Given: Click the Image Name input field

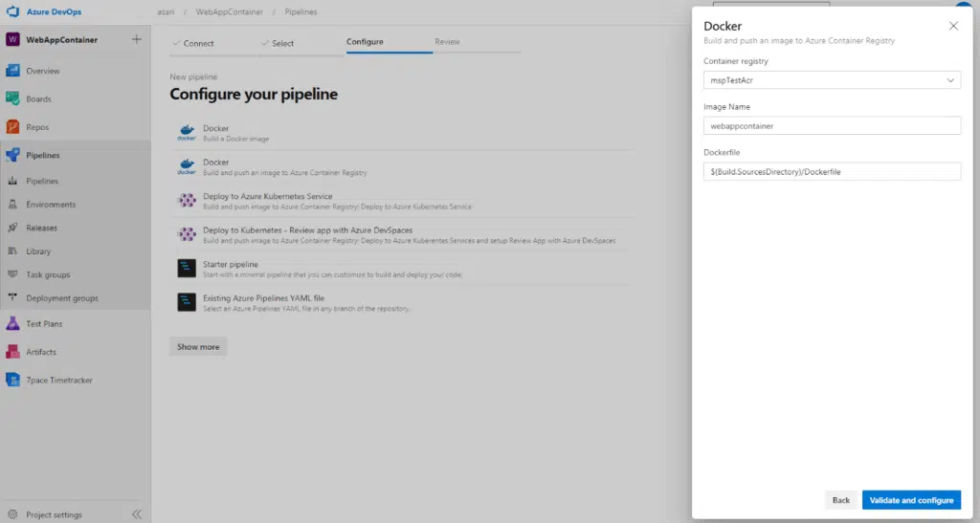Looking at the screenshot, I should (832, 125).
